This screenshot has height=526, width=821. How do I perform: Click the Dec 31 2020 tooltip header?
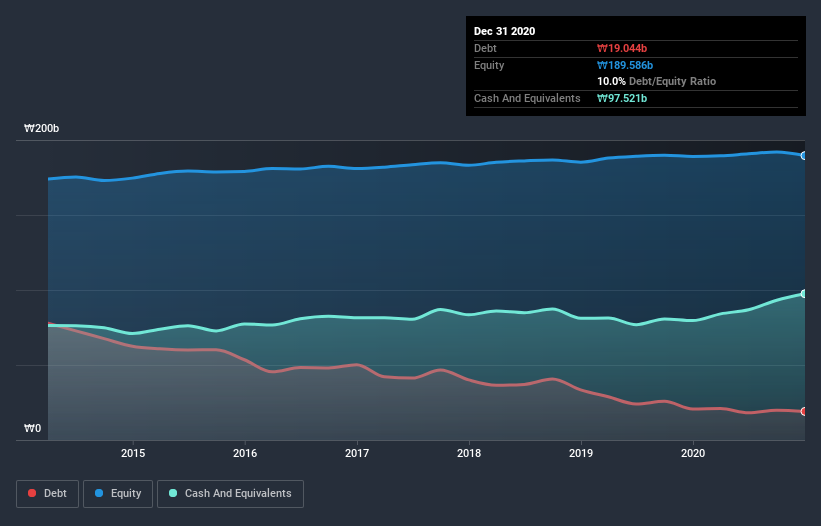[504, 31]
